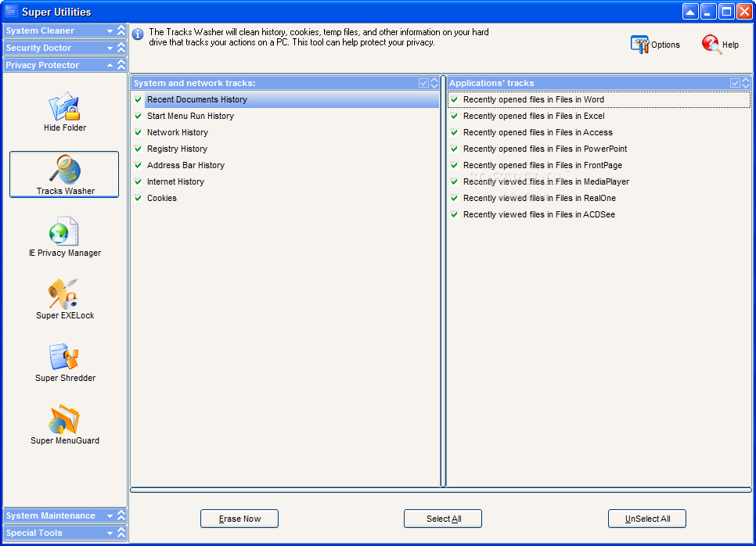Uncheck Start Menu Run History

[139, 116]
